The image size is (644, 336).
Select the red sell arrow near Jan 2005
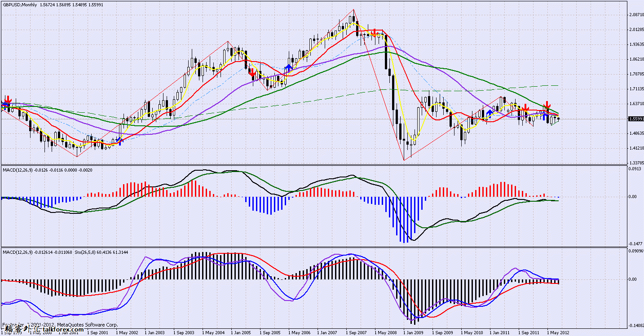coord(253,72)
